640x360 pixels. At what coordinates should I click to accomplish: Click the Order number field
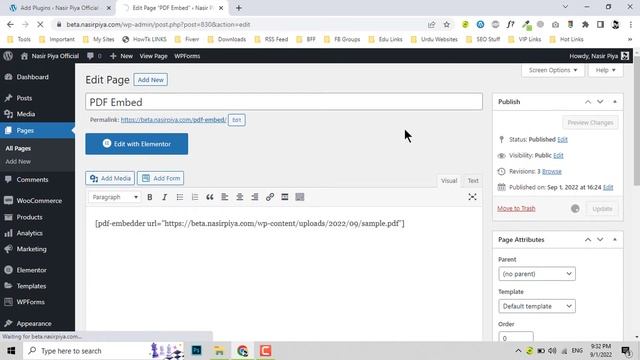point(516,337)
